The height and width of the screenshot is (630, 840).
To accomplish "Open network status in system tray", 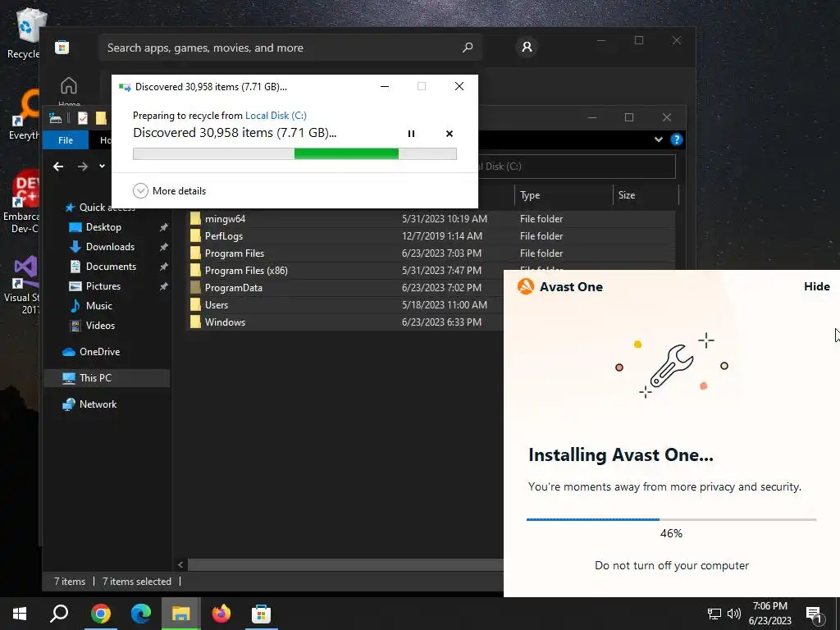I will pyautogui.click(x=714, y=614).
